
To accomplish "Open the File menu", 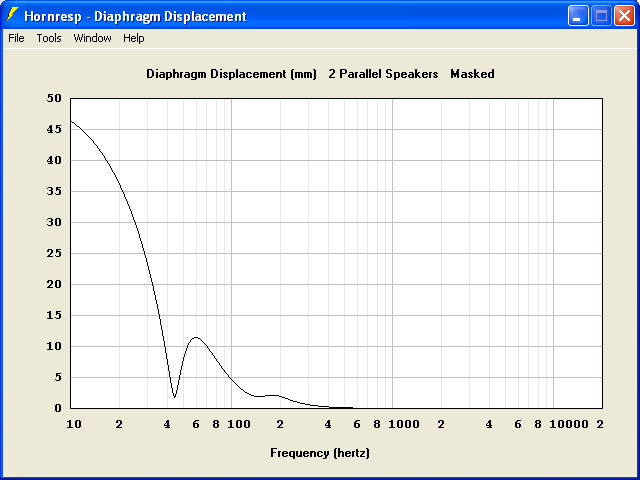I will pyautogui.click(x=16, y=38).
